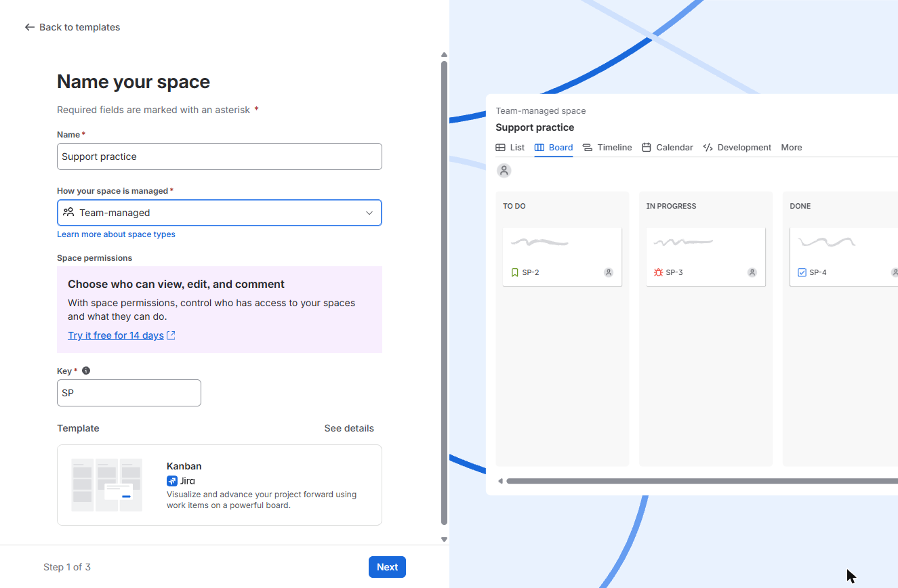Click the assignee avatar on the SP-3 card
898x588 pixels.
752,272
